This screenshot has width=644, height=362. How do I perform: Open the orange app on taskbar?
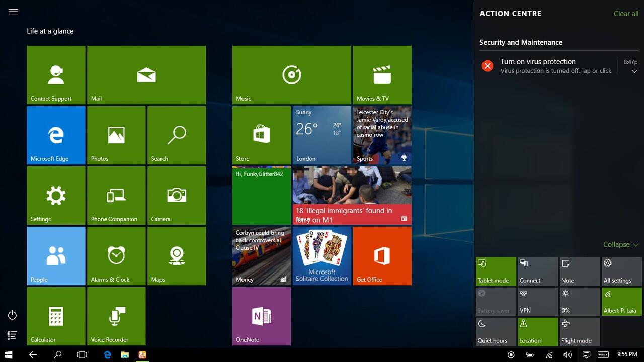click(142, 355)
